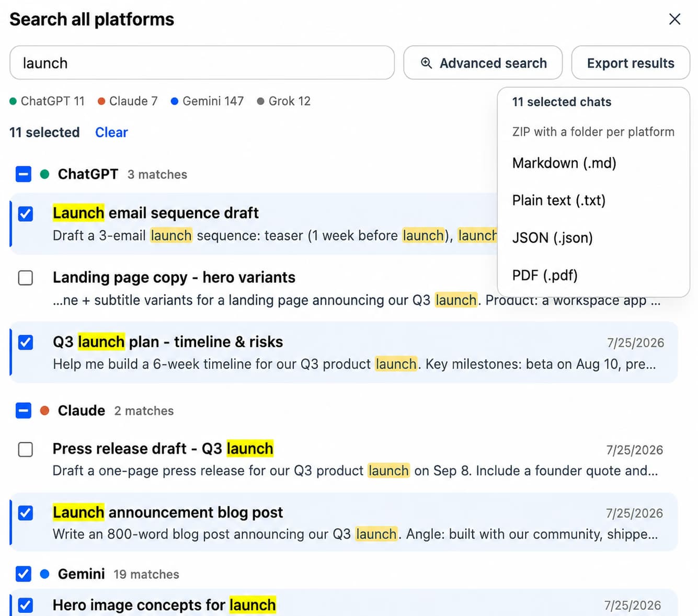Open 'Press release draft - Q3 launch' title

(x=163, y=449)
